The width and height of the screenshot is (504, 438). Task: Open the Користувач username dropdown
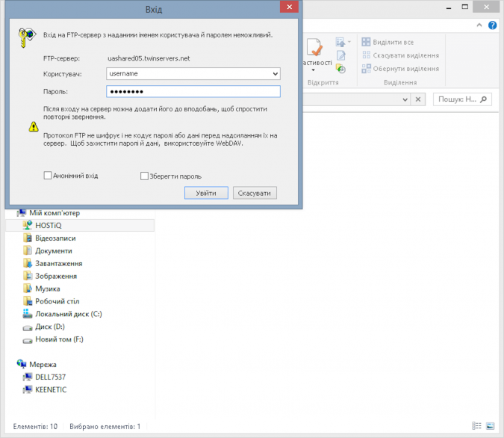[276, 74]
